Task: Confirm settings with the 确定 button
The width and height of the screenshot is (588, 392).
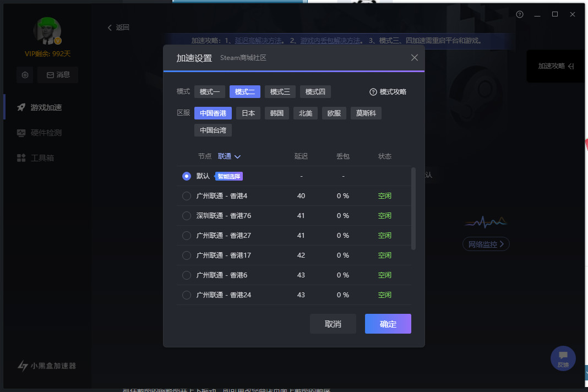Action: [x=388, y=324]
